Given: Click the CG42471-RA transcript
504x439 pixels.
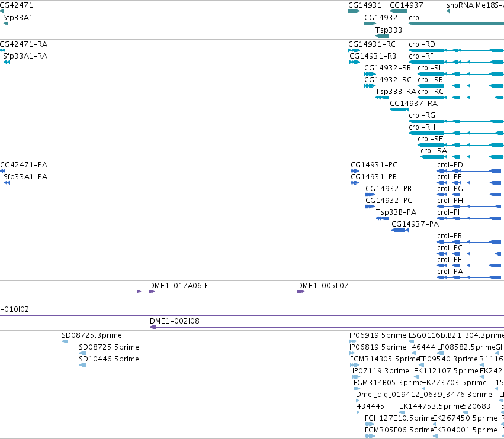Looking at the screenshot, I should click(2, 50).
